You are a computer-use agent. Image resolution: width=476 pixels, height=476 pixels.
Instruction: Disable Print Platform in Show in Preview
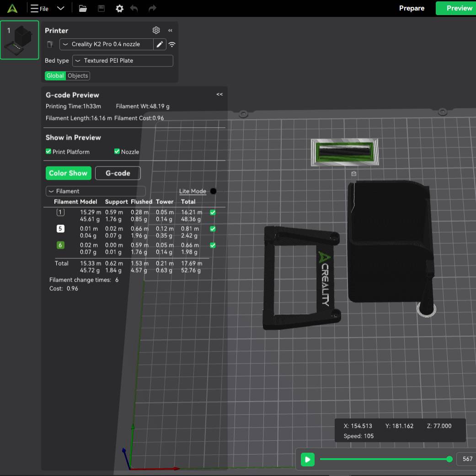(48, 151)
